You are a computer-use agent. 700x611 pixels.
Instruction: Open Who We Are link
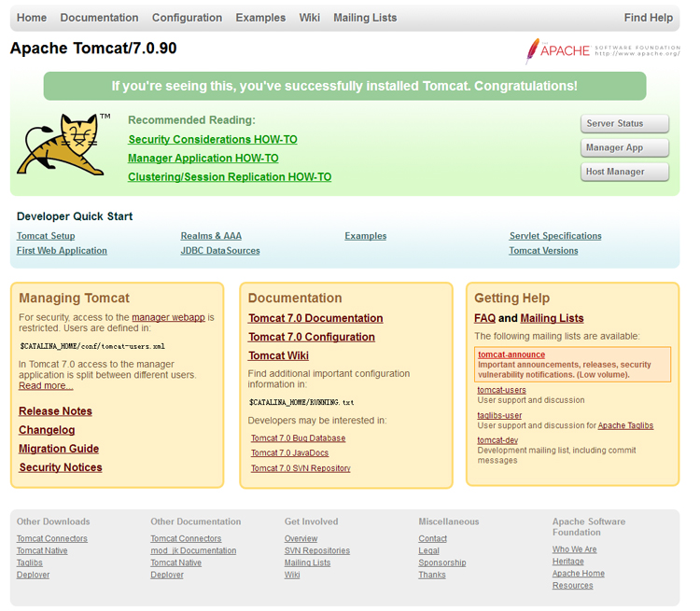(575, 549)
